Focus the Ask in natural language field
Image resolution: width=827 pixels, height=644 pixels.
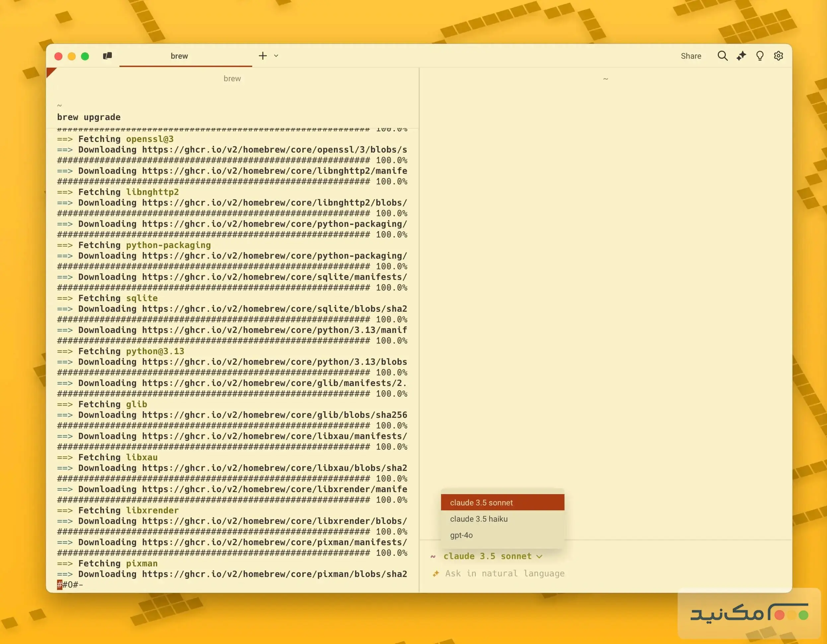pos(505,574)
